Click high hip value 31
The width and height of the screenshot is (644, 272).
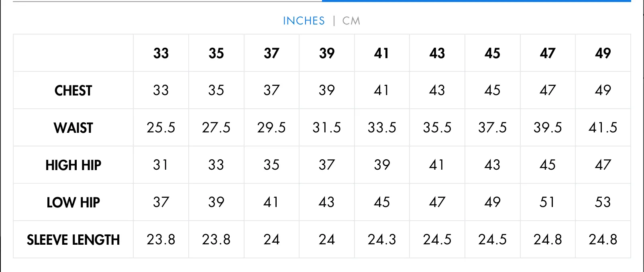(160, 165)
